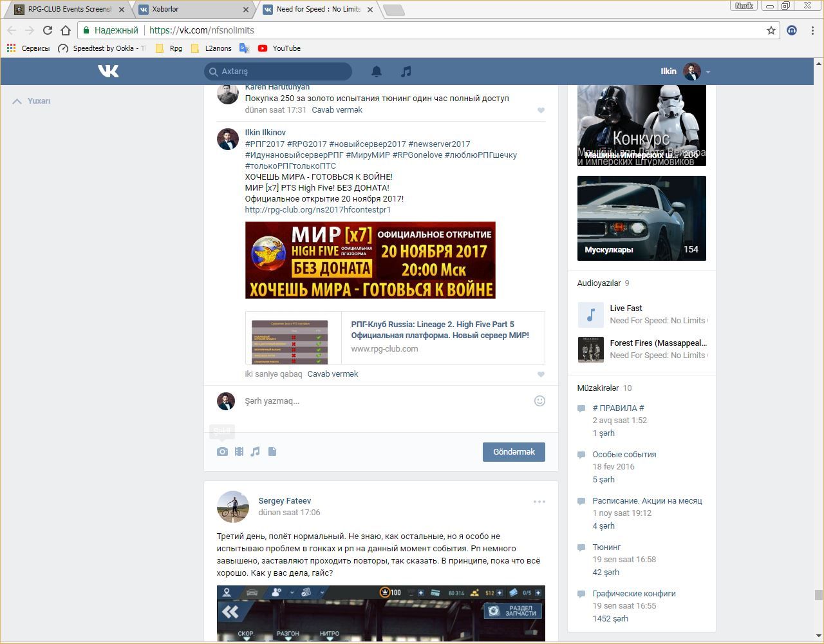Image resolution: width=824 pixels, height=644 pixels.
Task: Select the Need for Speed : No Limits tab
Action: coord(318,10)
